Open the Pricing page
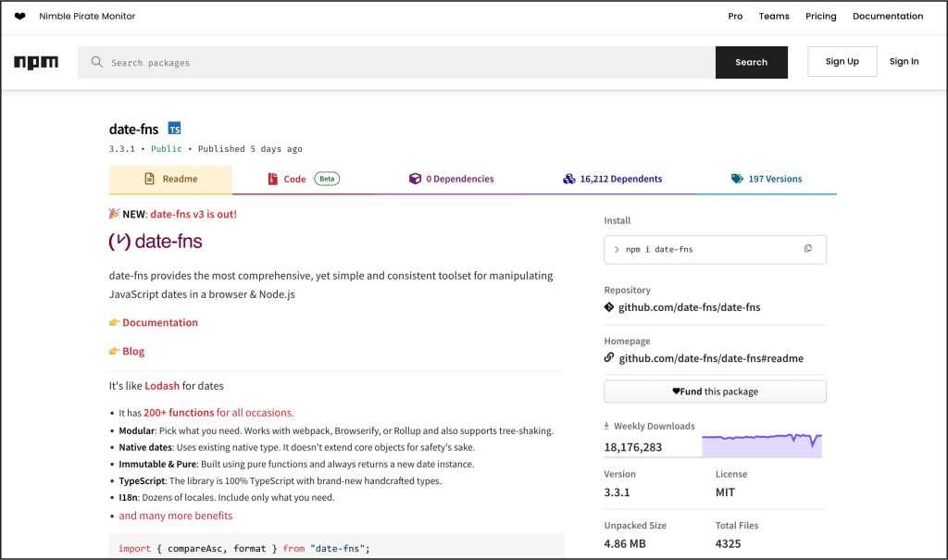 pyautogui.click(x=821, y=17)
